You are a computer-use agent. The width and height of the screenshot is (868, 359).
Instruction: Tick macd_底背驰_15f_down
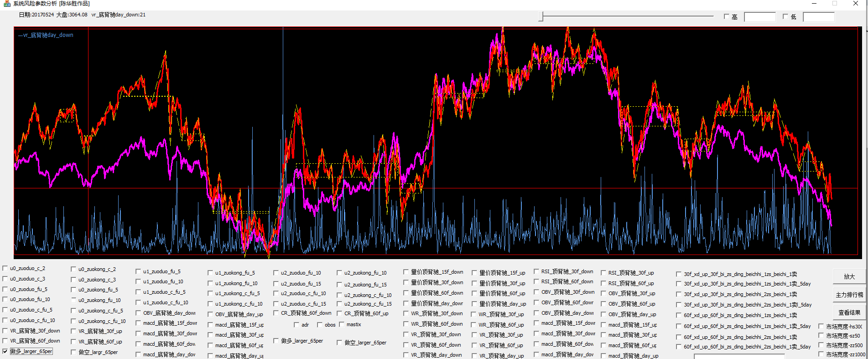tap(138, 323)
